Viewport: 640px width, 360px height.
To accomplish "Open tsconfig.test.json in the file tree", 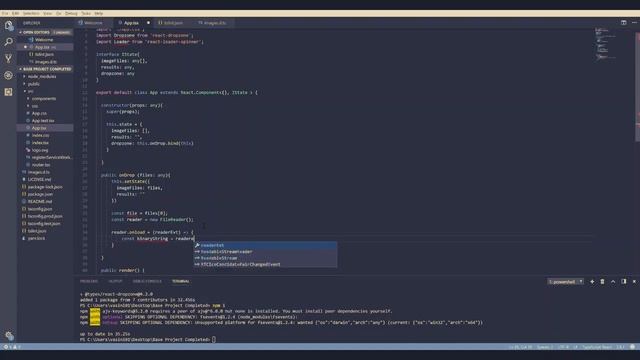I will pyautogui.click(x=44, y=223).
